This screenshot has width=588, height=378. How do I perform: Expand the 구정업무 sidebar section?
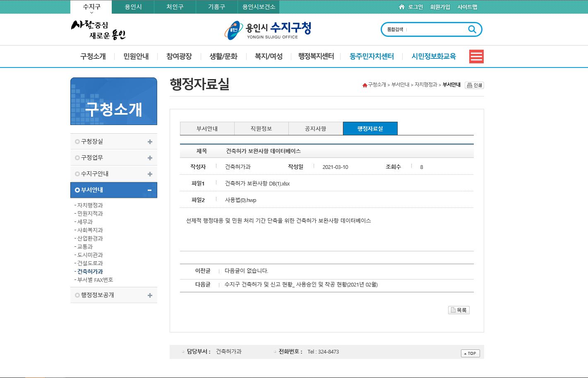click(150, 158)
